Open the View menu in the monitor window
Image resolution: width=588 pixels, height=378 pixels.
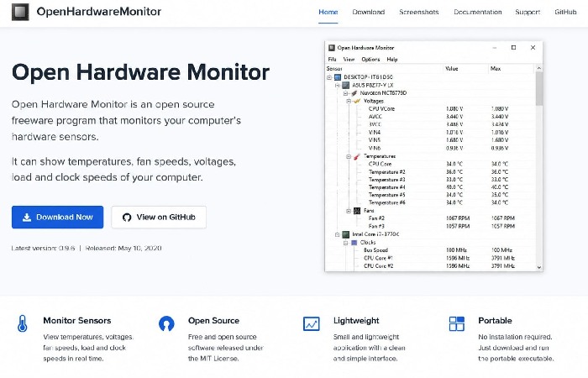tap(349, 60)
